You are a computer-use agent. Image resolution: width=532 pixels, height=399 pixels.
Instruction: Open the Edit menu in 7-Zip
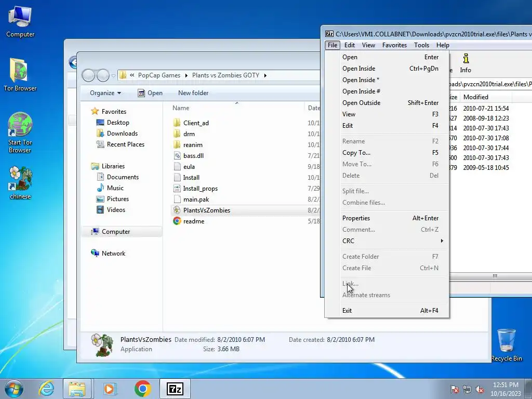350,45
